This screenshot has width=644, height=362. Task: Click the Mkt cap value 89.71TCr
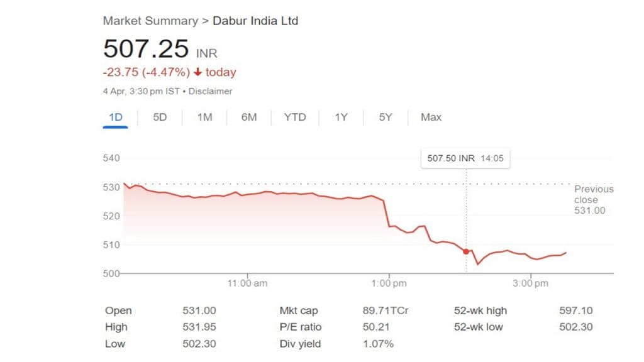coord(386,310)
